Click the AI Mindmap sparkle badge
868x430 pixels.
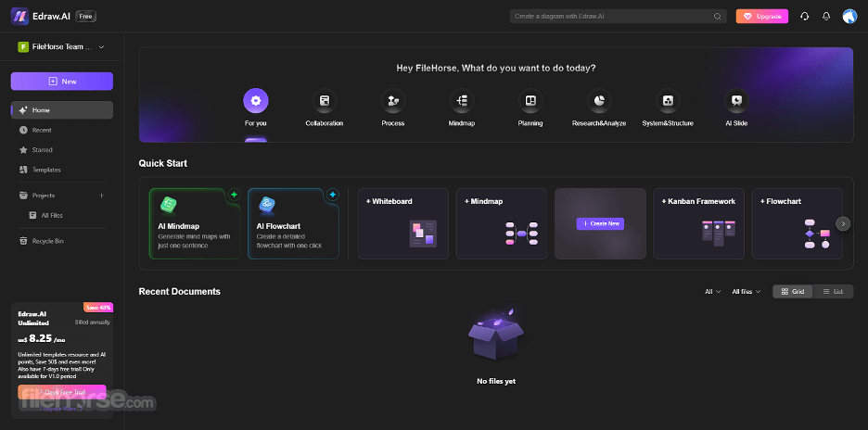coord(235,195)
